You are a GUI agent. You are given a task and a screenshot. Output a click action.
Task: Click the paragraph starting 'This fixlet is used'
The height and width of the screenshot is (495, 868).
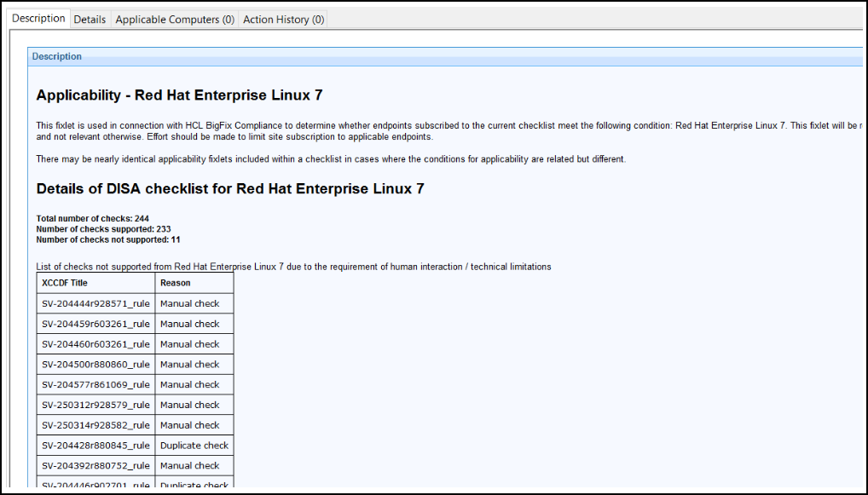point(449,131)
